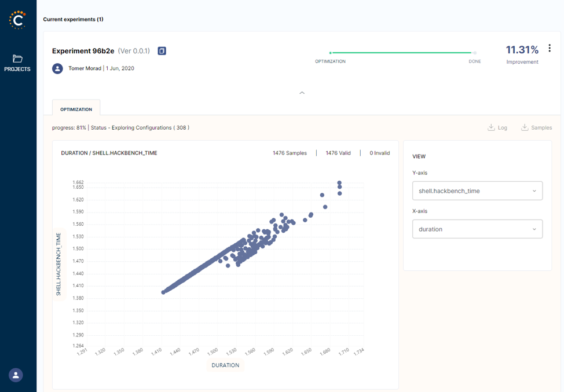
Task: Open the X-axis duration dropdown
Action: (477, 229)
